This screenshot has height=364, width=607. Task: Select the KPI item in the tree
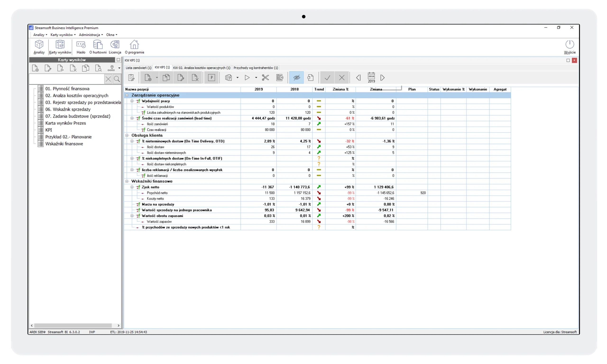(49, 130)
